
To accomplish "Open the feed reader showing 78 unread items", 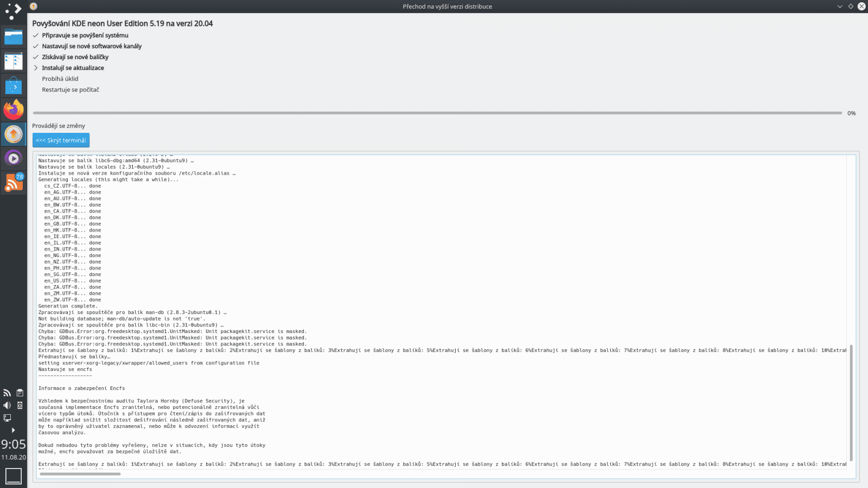I will (x=14, y=182).
